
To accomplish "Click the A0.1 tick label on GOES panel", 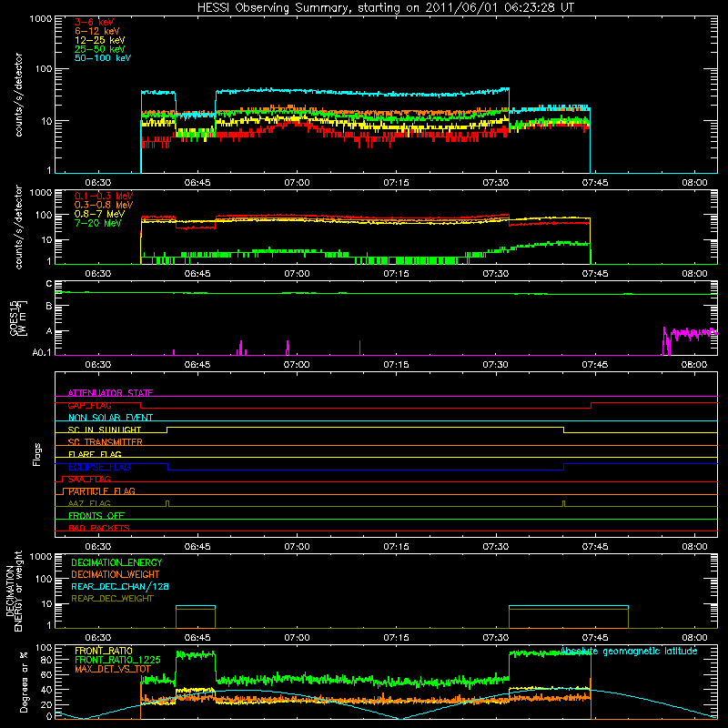I will tap(42, 353).
